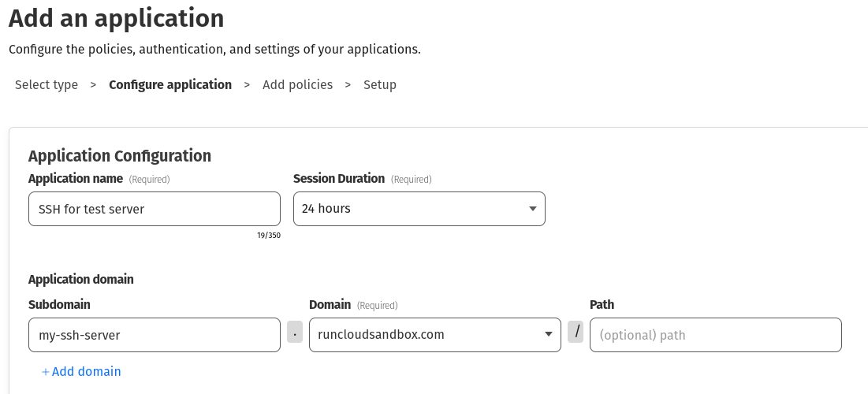
Task: Open the Setup step in breadcrumb
Action: [x=380, y=85]
